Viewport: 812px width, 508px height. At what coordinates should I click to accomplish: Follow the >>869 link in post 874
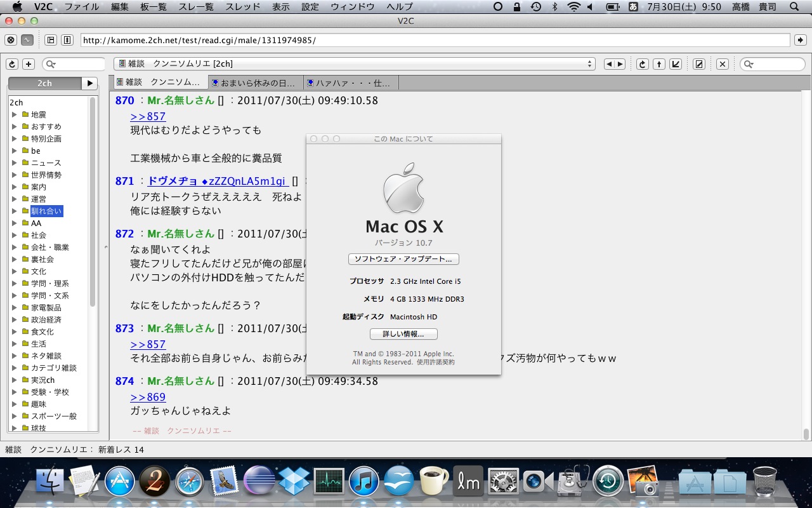click(x=148, y=397)
